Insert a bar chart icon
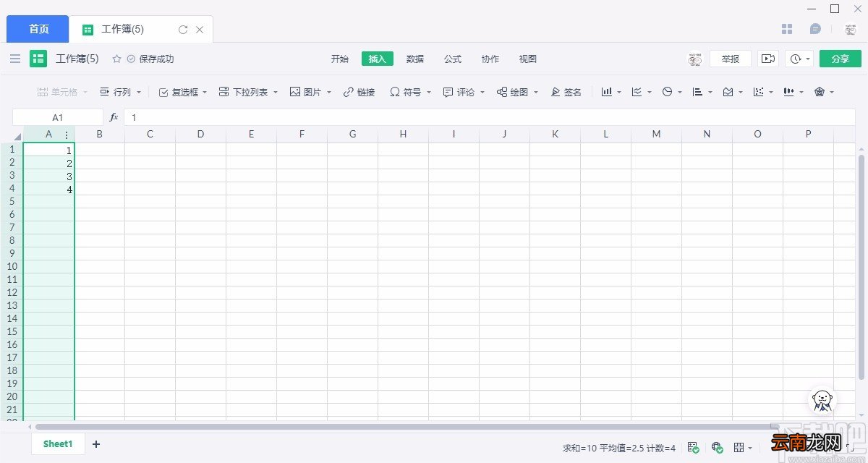 coord(698,92)
